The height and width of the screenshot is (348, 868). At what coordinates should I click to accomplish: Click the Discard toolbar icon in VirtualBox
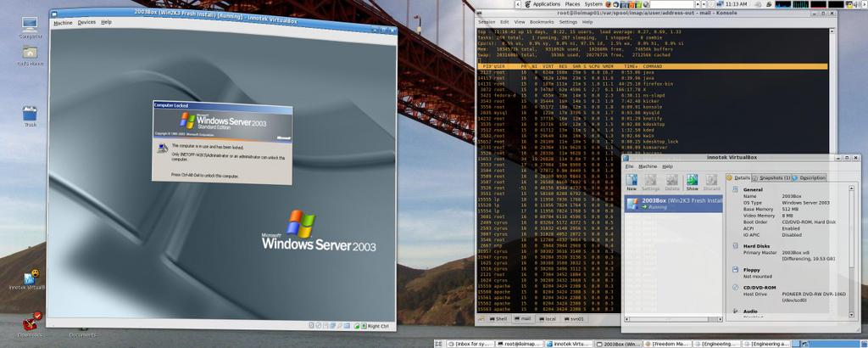(711, 182)
